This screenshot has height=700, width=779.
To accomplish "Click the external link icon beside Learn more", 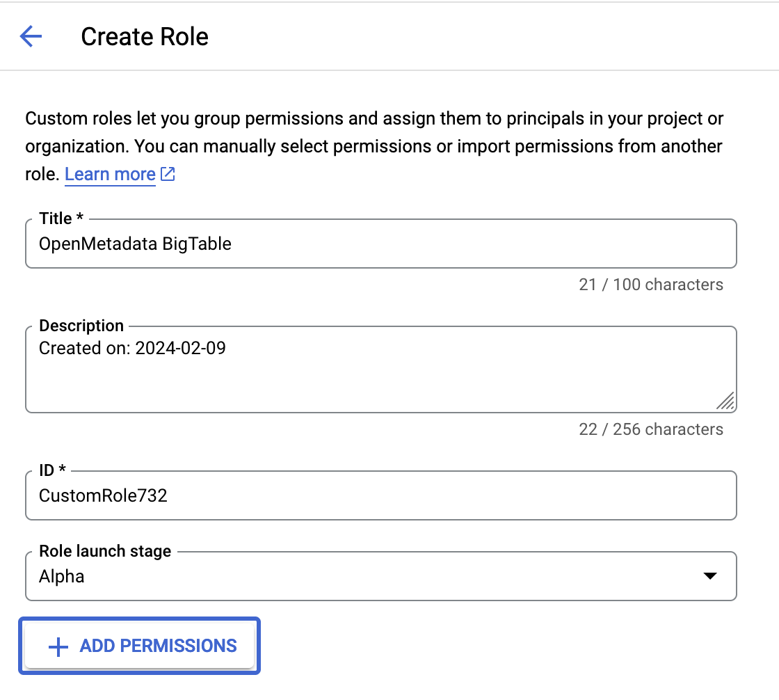I will coord(167,174).
